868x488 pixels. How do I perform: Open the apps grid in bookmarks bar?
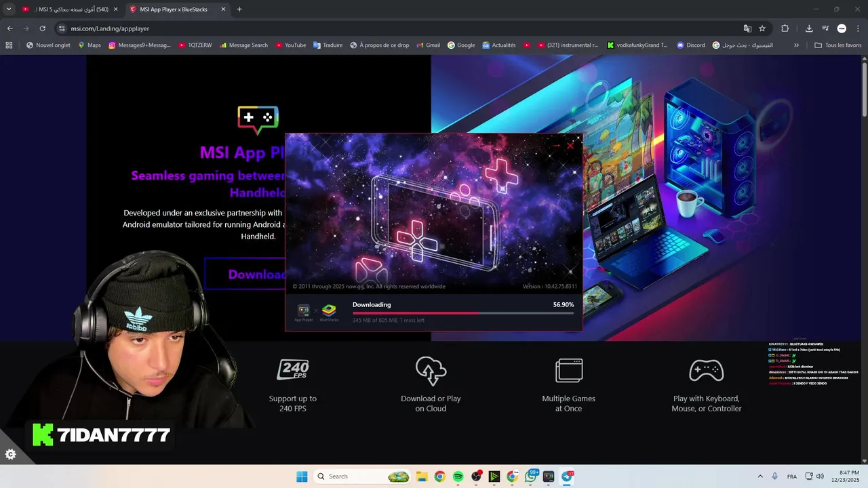(9, 45)
